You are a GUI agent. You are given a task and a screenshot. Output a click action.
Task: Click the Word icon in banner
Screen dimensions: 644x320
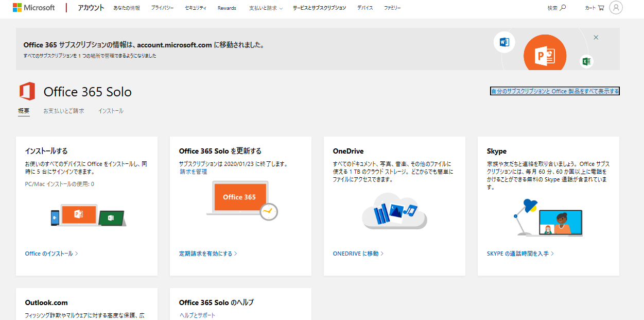tap(504, 42)
